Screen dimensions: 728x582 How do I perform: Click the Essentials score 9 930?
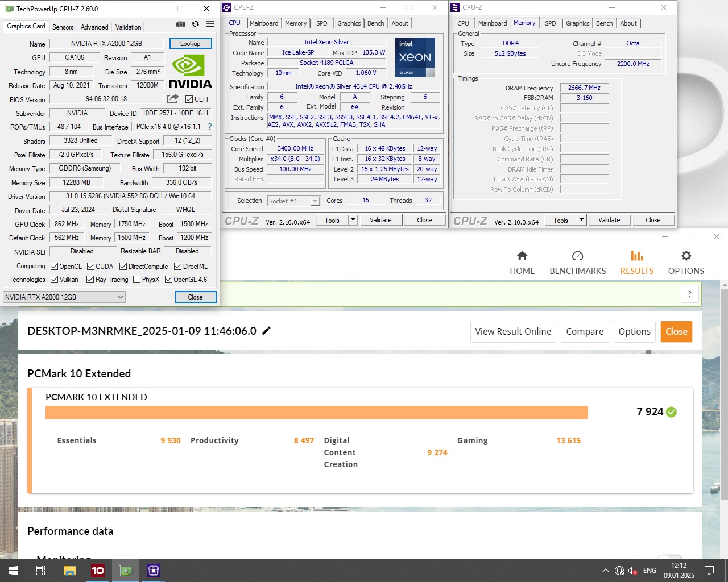pyautogui.click(x=171, y=440)
